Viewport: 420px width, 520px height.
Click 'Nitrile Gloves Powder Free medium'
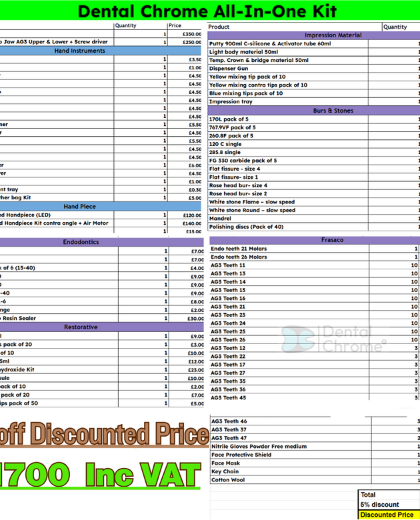point(259,447)
